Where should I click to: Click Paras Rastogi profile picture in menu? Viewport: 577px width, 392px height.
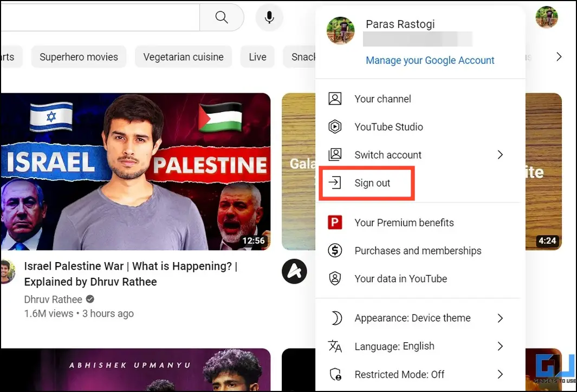341,30
